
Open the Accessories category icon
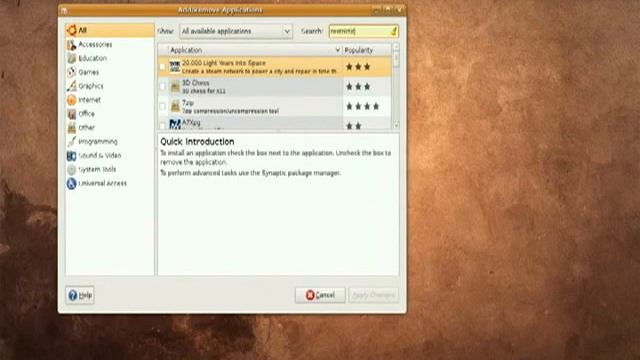72,44
